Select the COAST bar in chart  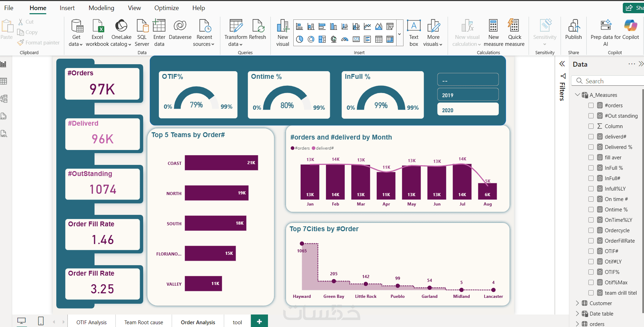221,163
